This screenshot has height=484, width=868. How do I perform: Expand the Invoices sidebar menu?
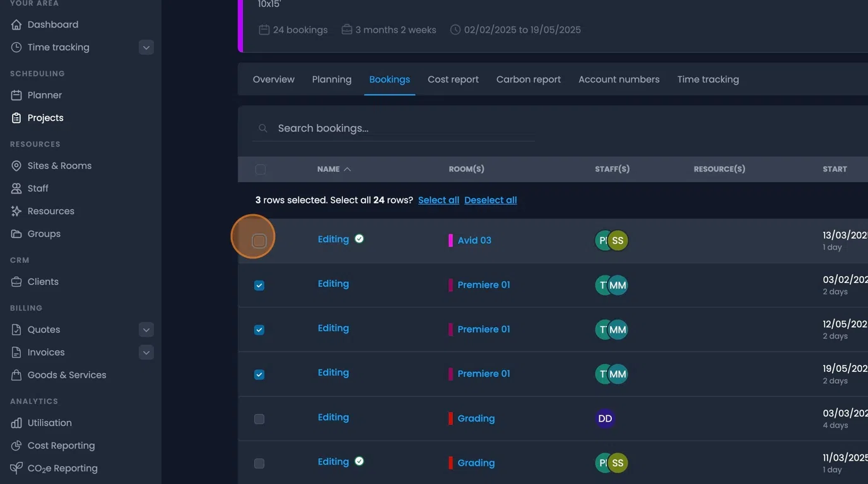pyautogui.click(x=146, y=352)
